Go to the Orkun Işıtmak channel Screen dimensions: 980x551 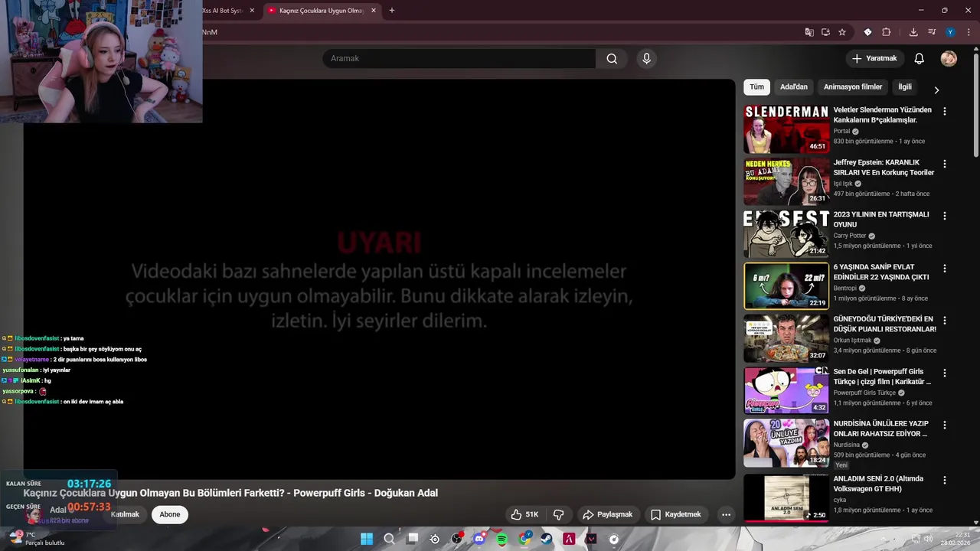pos(852,341)
